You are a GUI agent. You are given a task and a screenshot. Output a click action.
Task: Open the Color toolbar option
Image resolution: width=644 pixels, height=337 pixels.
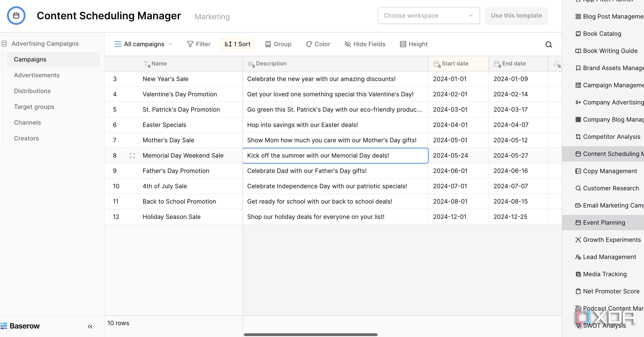(318, 44)
